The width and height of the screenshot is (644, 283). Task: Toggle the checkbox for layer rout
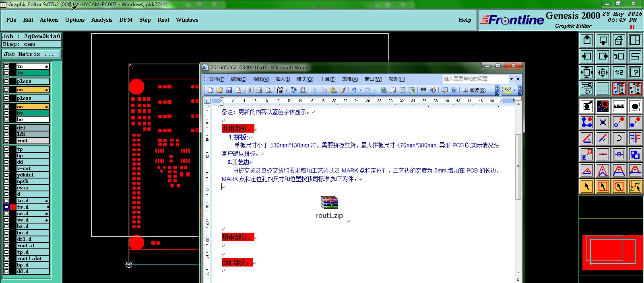(x=6, y=141)
